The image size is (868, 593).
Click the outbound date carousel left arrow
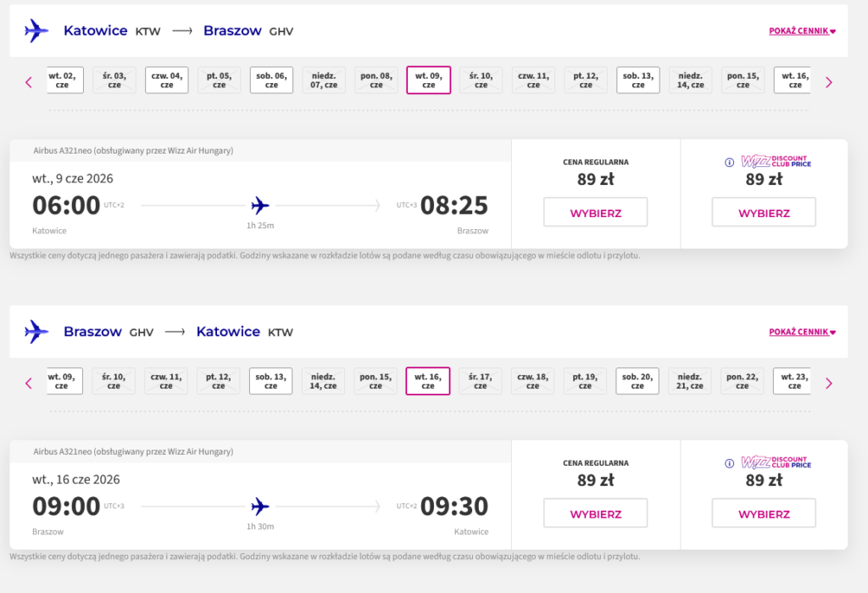click(29, 82)
